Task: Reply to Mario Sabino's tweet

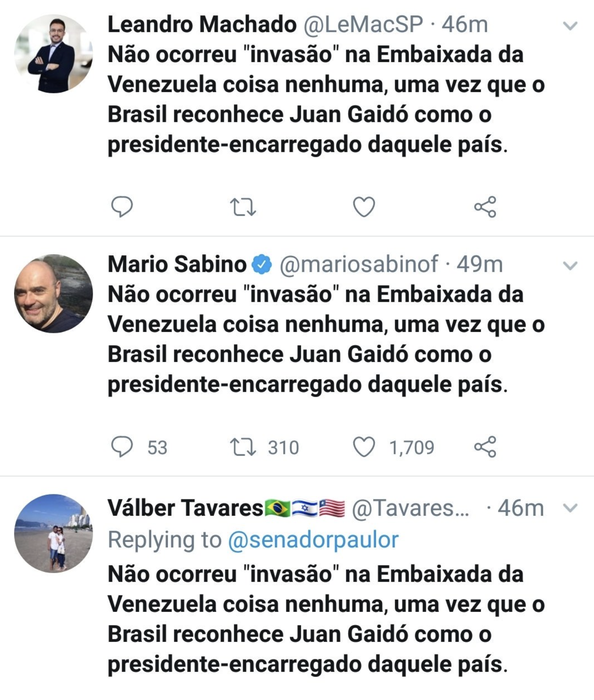Action: pos(122,447)
